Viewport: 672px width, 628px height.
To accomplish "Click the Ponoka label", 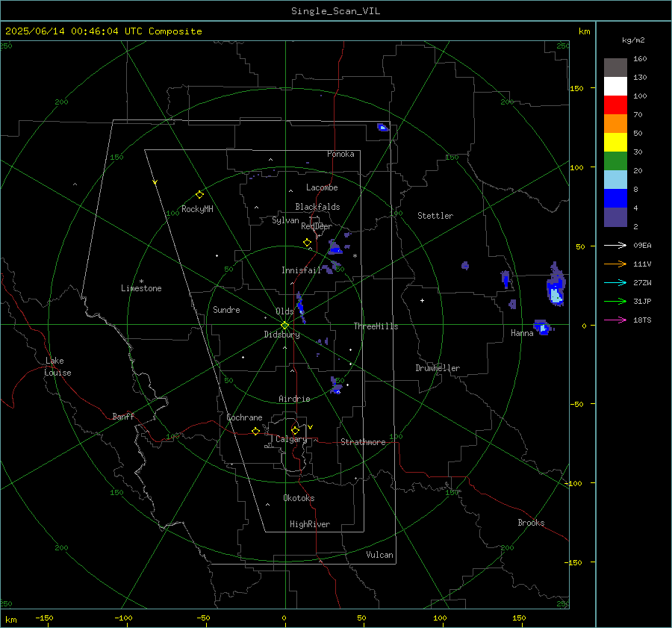I will [340, 154].
